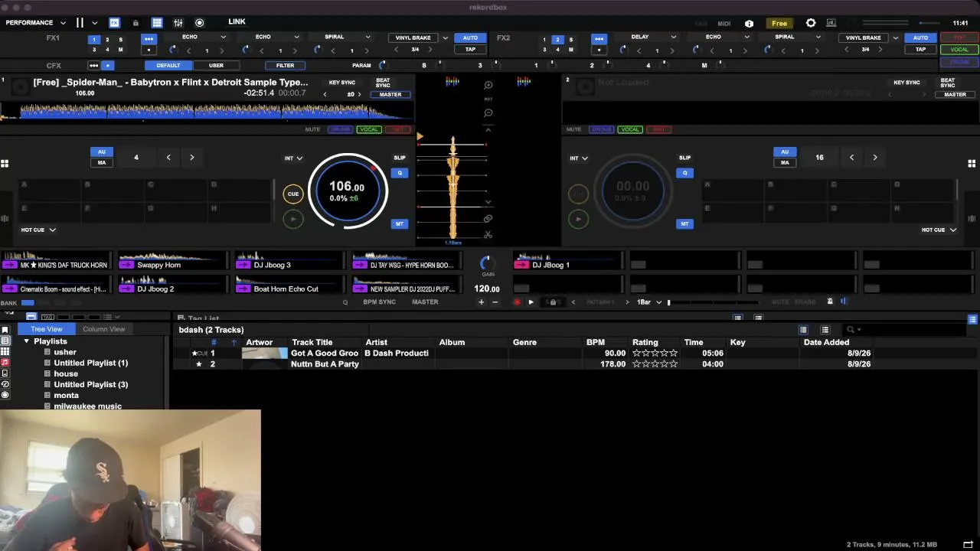This screenshot has width=980, height=551.
Task: Click deck 1 auto beat loop AU button
Action: coord(102,152)
